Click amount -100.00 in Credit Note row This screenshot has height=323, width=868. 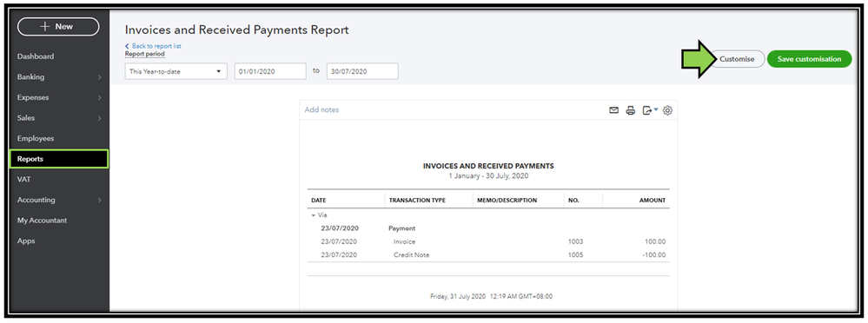tap(654, 255)
